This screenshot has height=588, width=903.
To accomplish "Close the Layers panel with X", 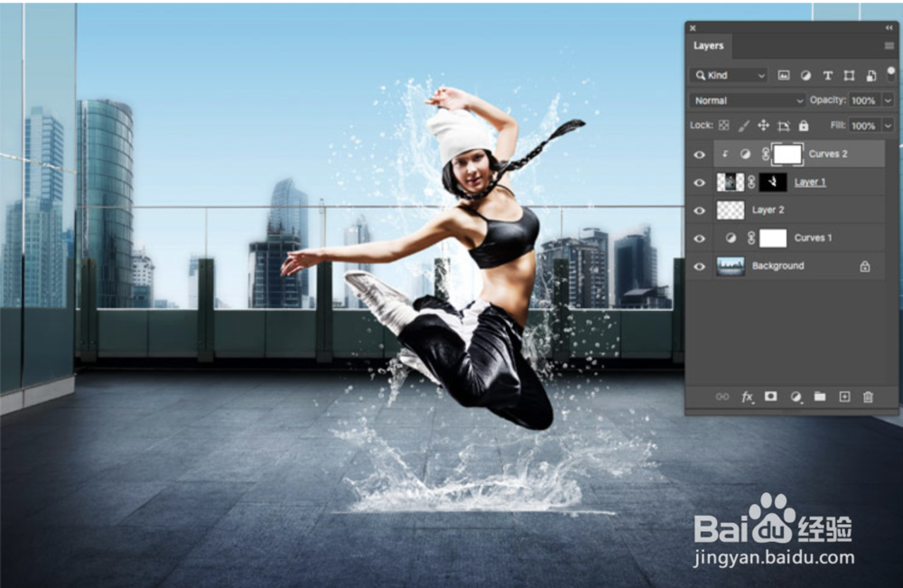I will [693, 28].
